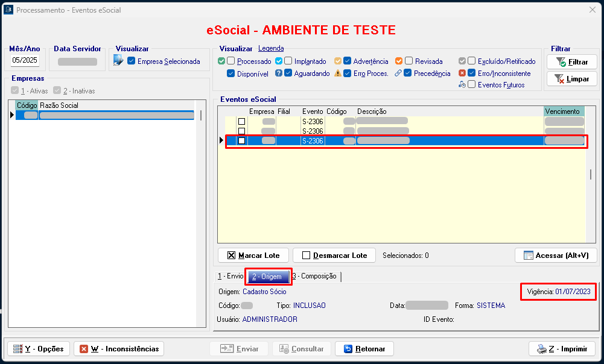Open the Legenda link
The height and width of the screenshot is (364, 604).
coord(271,48)
